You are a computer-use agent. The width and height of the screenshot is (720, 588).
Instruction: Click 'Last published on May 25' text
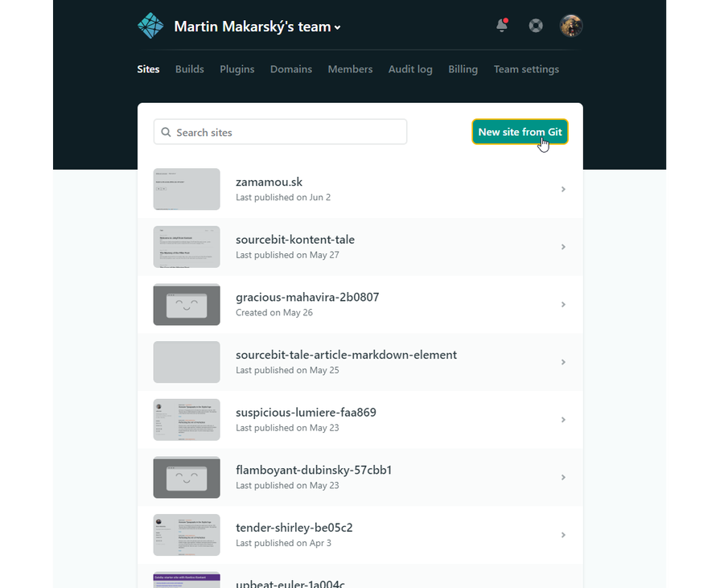click(x=287, y=371)
